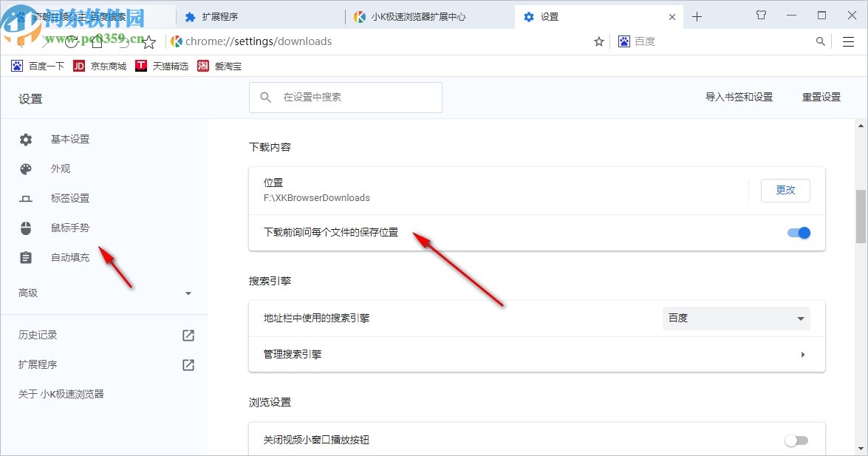Viewport: 868px width, 456px height.
Task: Click 导入书签和设置
Action: pyautogui.click(x=739, y=97)
